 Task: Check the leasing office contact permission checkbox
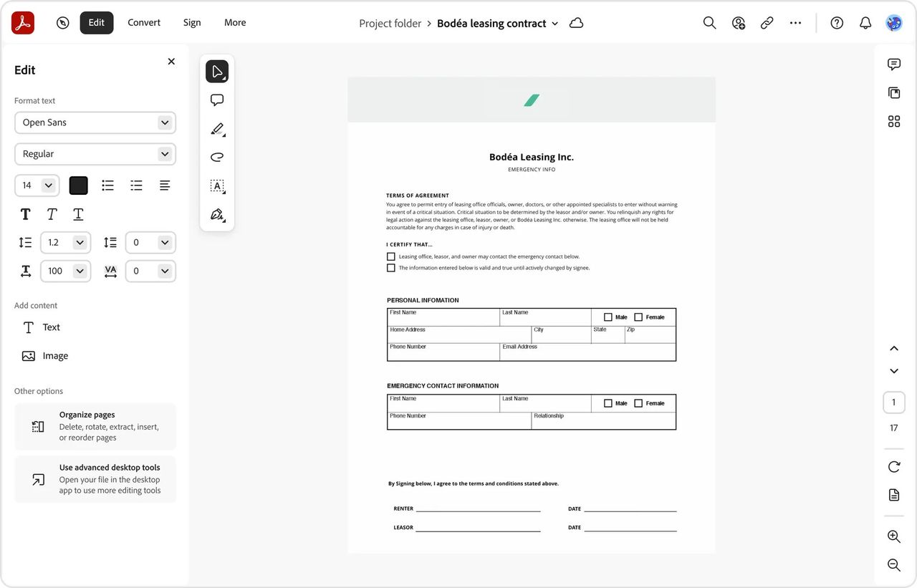click(x=390, y=256)
